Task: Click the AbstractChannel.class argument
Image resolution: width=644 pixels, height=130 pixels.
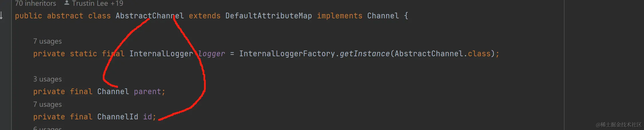Action: coord(442,54)
